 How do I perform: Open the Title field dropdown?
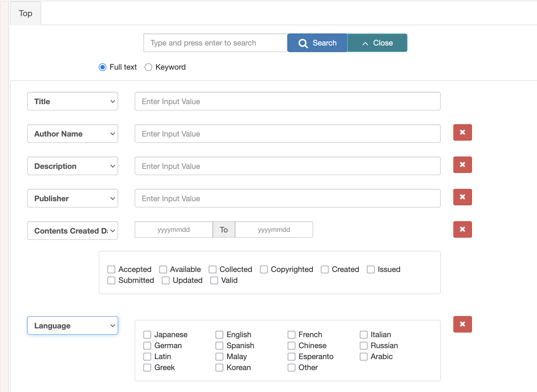73,101
